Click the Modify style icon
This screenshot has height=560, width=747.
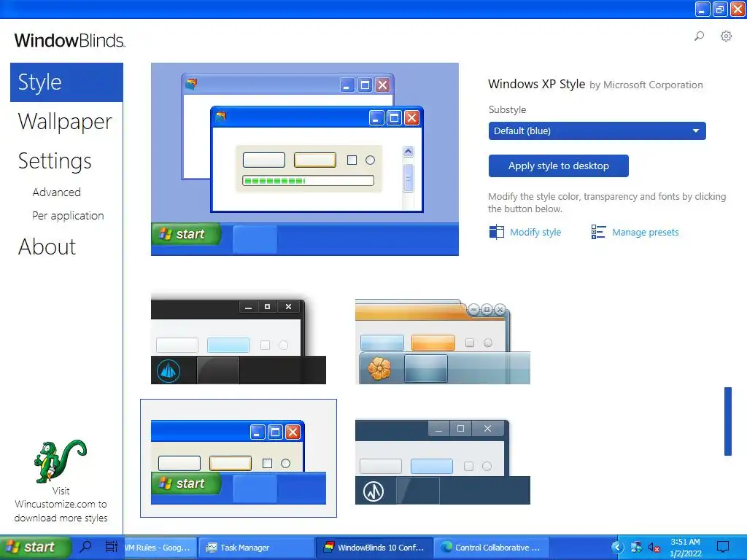tap(496, 232)
